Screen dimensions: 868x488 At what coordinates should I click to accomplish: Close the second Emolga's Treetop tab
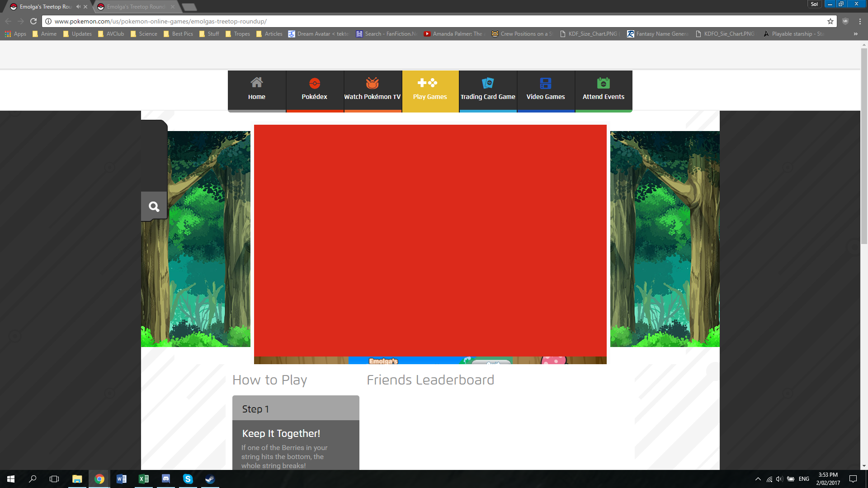(x=173, y=7)
